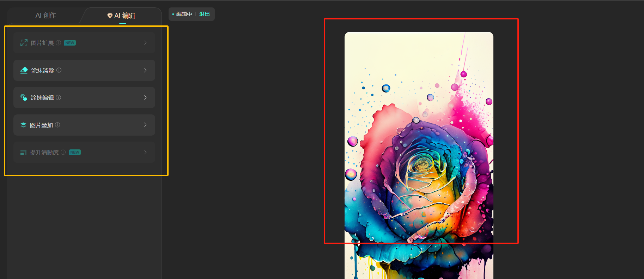Image resolution: width=644 pixels, height=279 pixels.
Task: Open the 涂抹编辑 option
Action: [x=84, y=97]
